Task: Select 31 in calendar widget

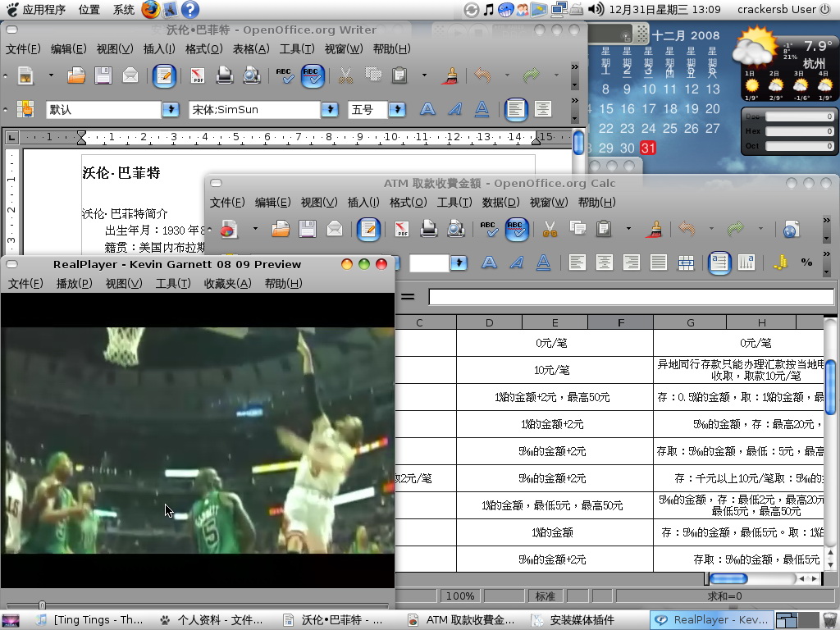Action: 648,148
